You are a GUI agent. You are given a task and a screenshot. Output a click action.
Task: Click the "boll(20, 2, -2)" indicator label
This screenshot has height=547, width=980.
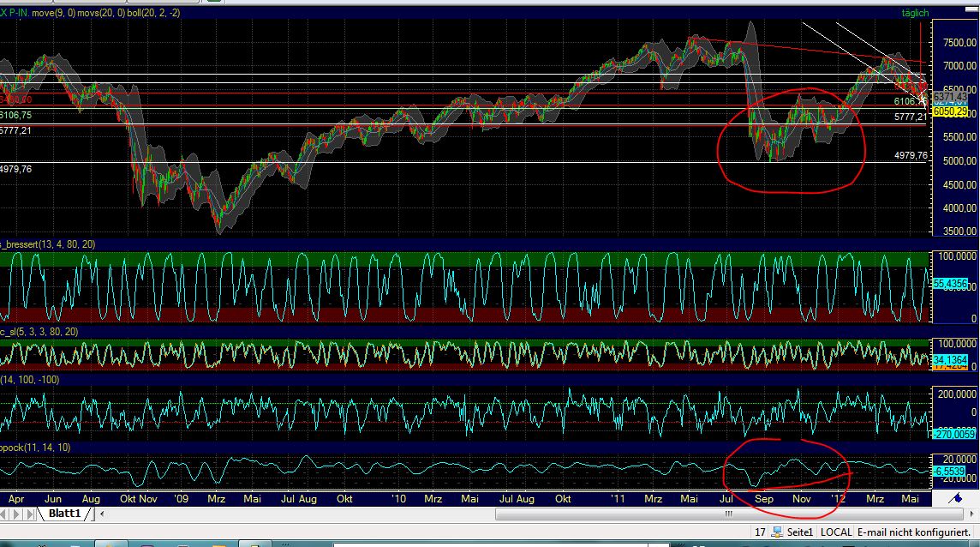pyautogui.click(x=153, y=13)
